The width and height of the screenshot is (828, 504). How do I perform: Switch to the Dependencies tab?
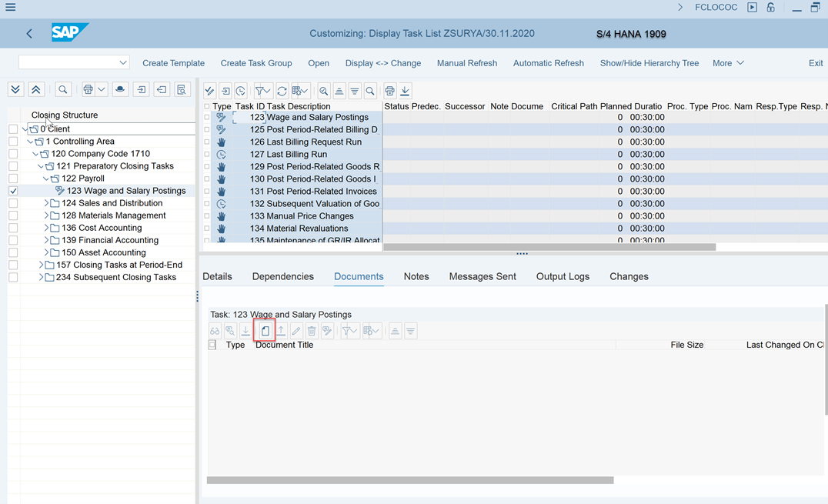pos(282,276)
